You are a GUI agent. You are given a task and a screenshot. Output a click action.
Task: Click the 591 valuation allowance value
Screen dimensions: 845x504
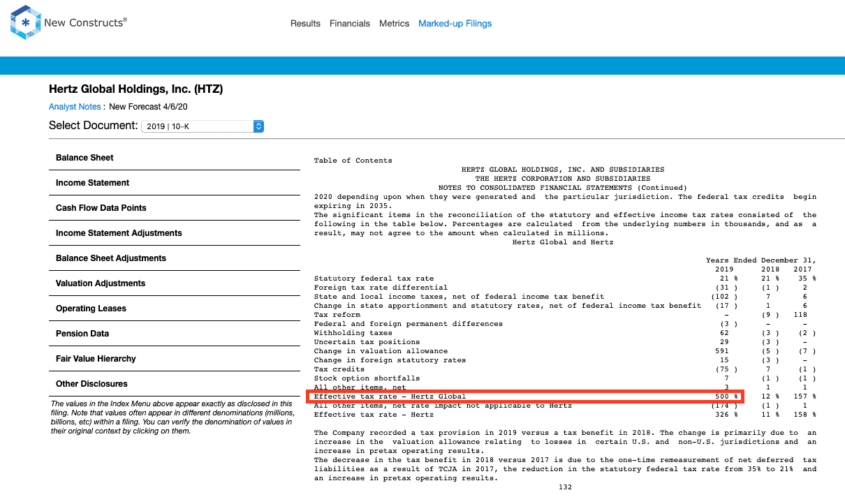[x=722, y=351]
